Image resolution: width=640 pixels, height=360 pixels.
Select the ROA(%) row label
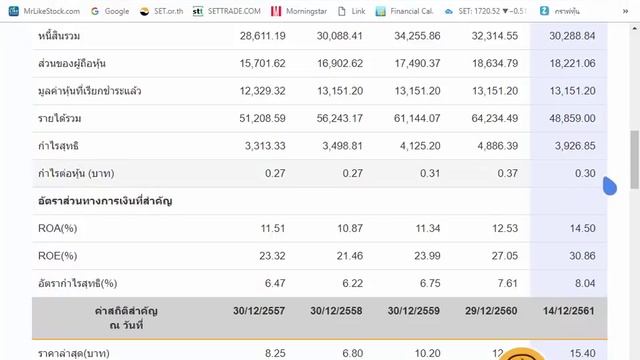58,228
